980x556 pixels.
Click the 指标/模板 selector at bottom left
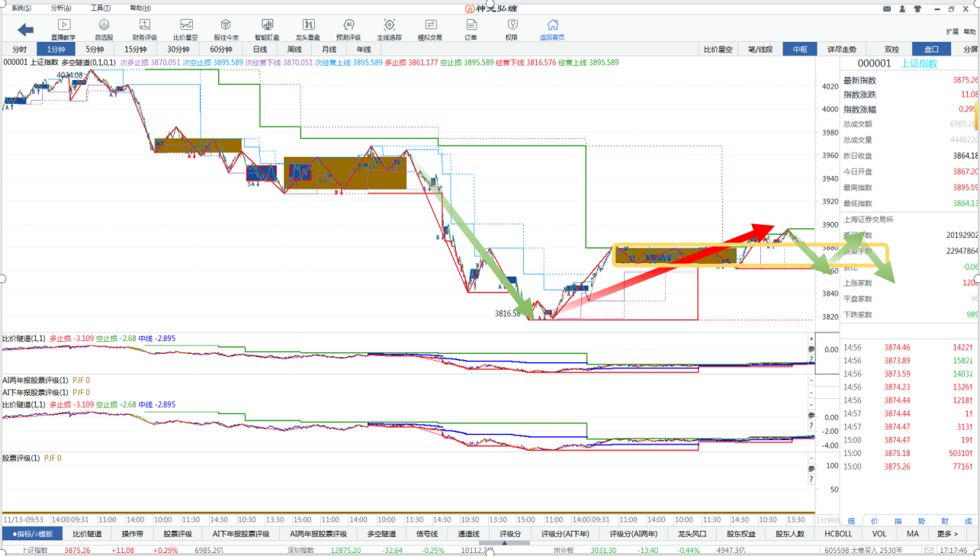point(32,534)
